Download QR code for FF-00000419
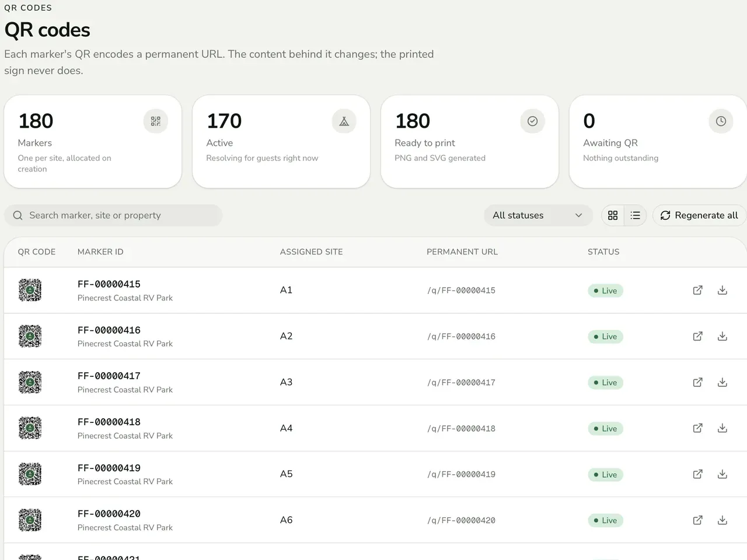Screen dimensions: 747x560 point(722,474)
